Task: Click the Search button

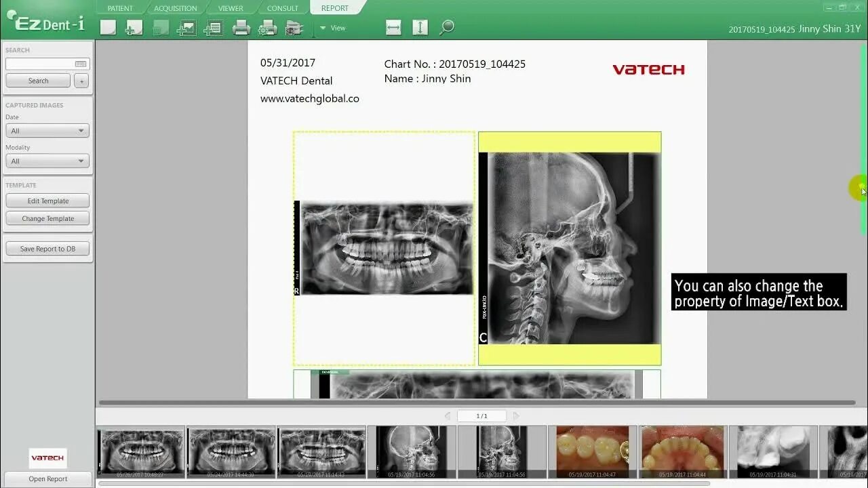Action: click(38, 81)
